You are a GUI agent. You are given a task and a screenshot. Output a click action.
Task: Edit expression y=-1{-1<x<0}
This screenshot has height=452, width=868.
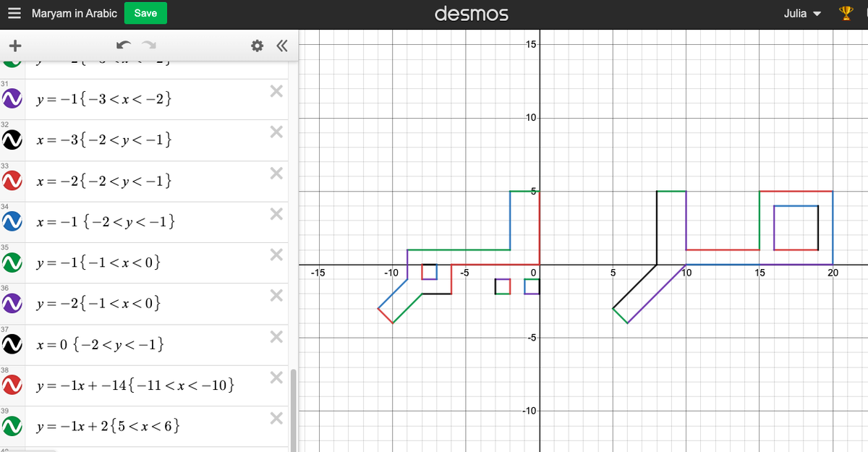click(98, 263)
